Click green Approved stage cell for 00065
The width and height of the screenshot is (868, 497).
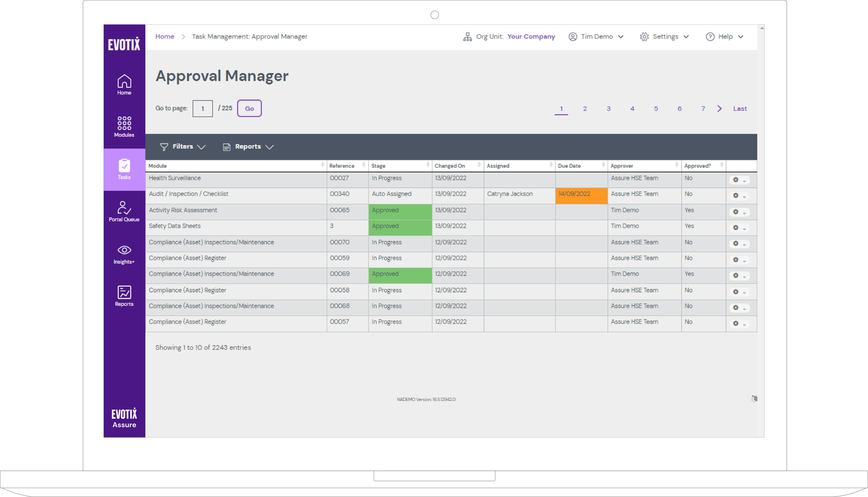(400, 212)
